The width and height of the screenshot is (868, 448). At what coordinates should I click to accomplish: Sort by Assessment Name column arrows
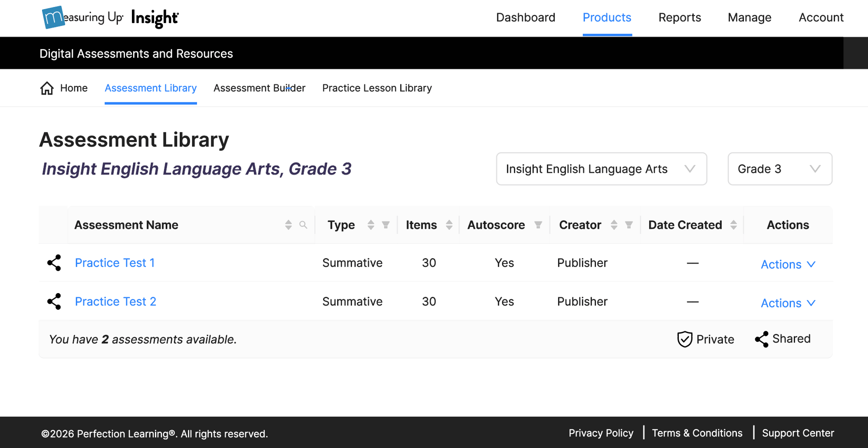pyautogui.click(x=288, y=225)
